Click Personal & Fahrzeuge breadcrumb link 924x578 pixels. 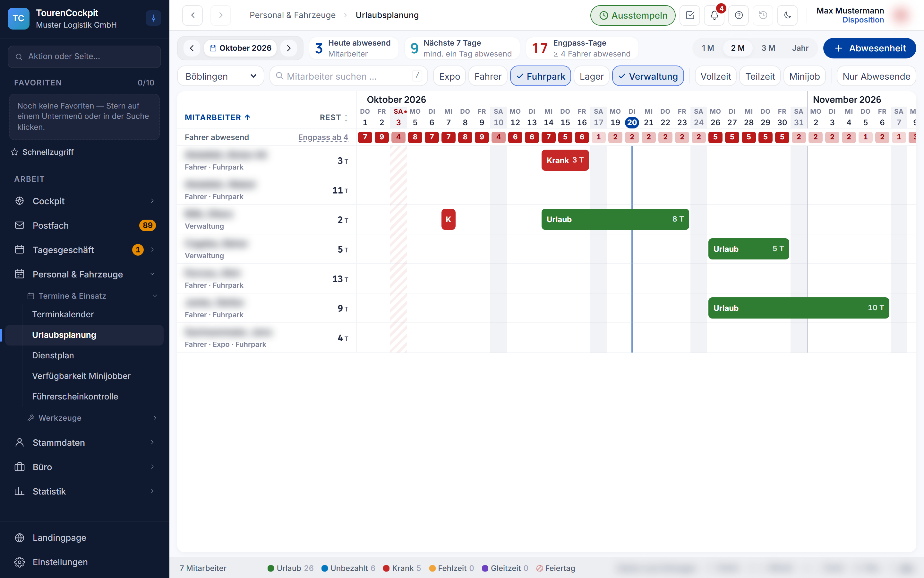(293, 15)
